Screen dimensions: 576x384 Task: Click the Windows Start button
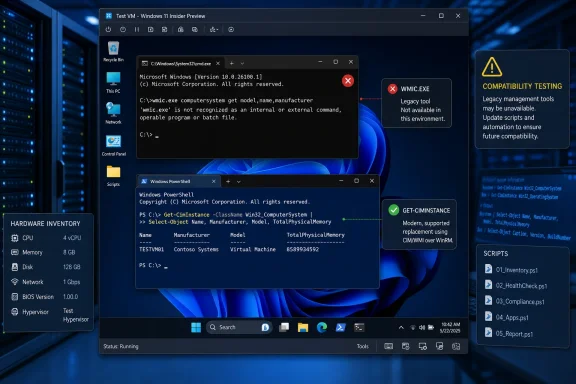[196, 327]
